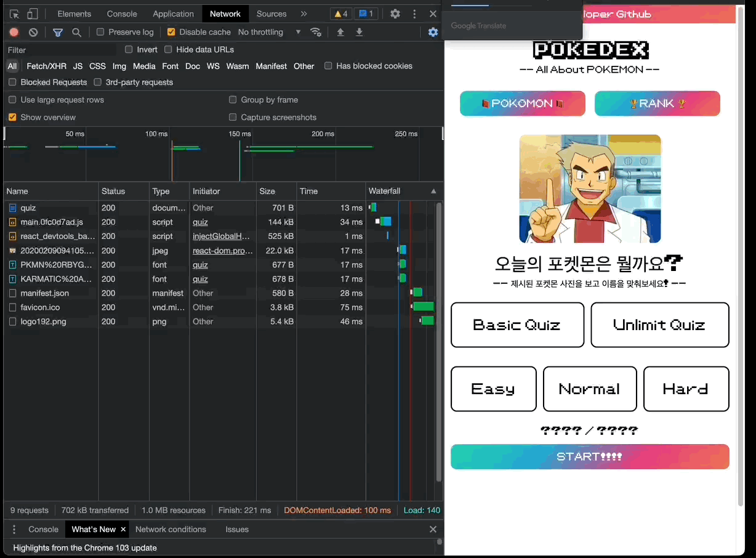Activate the inspect element picker icon

(x=15, y=14)
